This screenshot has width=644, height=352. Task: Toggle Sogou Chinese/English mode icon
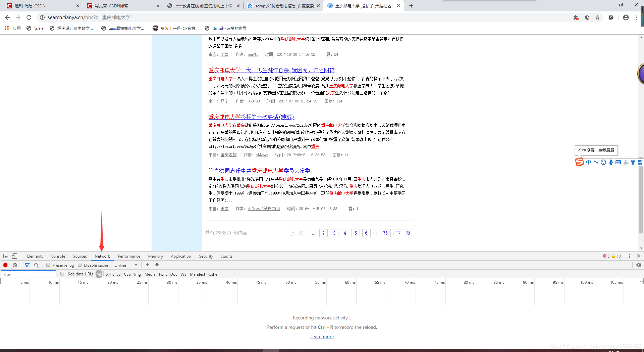click(589, 162)
